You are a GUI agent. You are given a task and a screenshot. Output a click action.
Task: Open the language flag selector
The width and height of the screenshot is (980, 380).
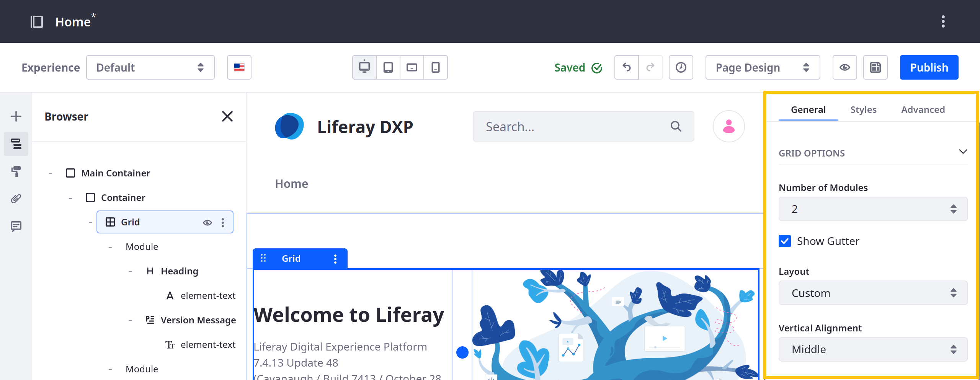(239, 67)
